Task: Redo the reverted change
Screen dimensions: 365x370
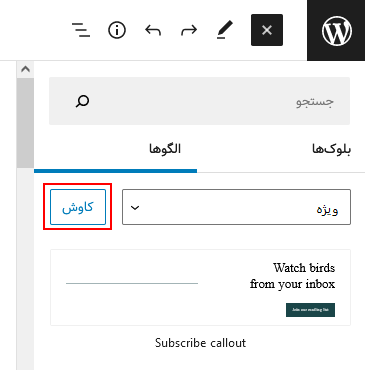Action: 189,30
